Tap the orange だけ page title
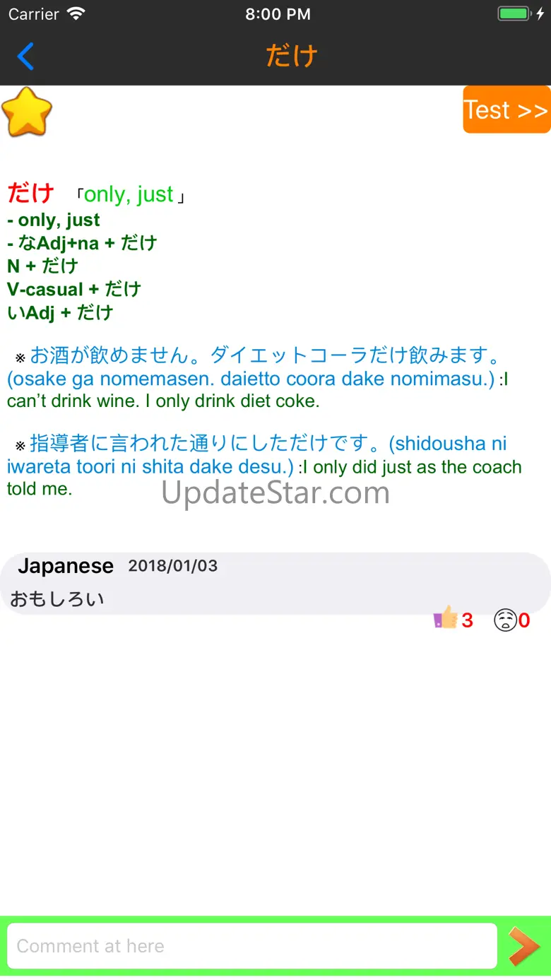 (x=291, y=57)
